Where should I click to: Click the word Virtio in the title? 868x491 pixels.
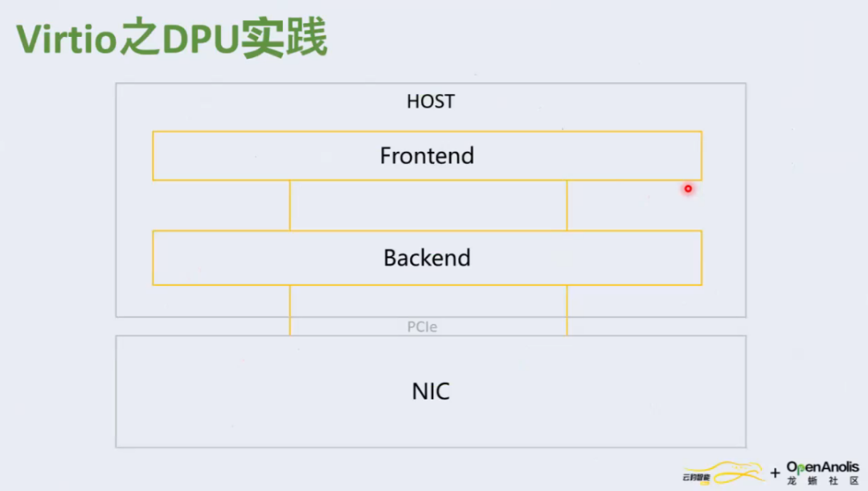[67, 39]
